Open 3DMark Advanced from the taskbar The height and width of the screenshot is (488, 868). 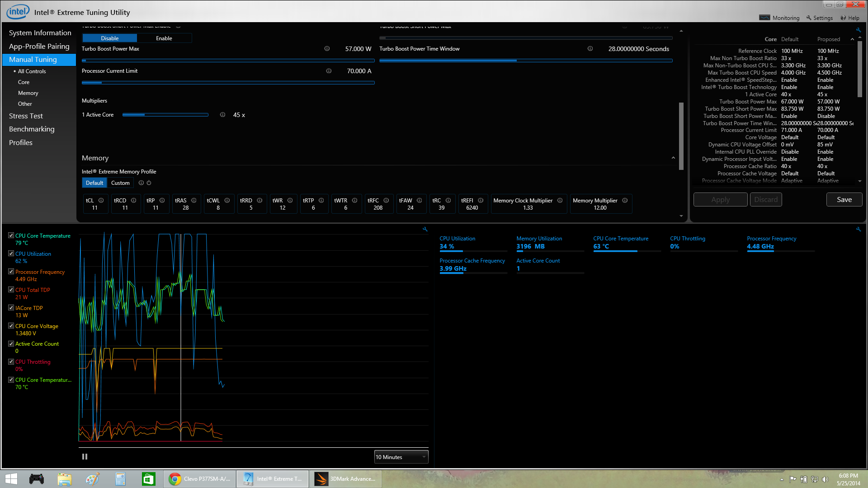pos(346,479)
